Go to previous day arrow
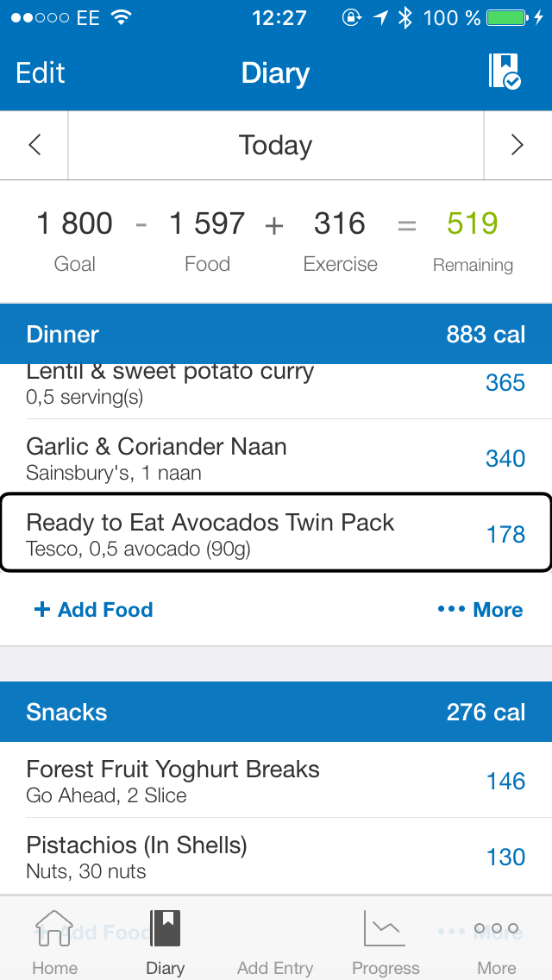The width and height of the screenshot is (552, 980). coord(34,146)
